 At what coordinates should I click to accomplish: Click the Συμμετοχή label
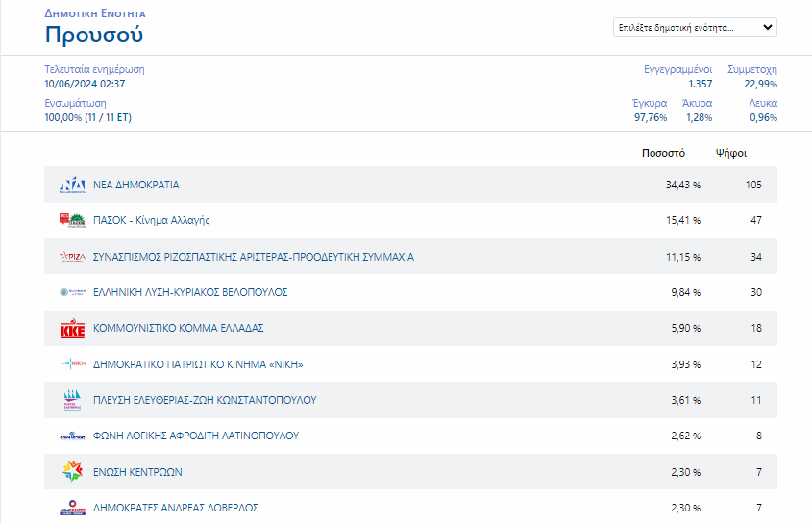tap(751, 69)
